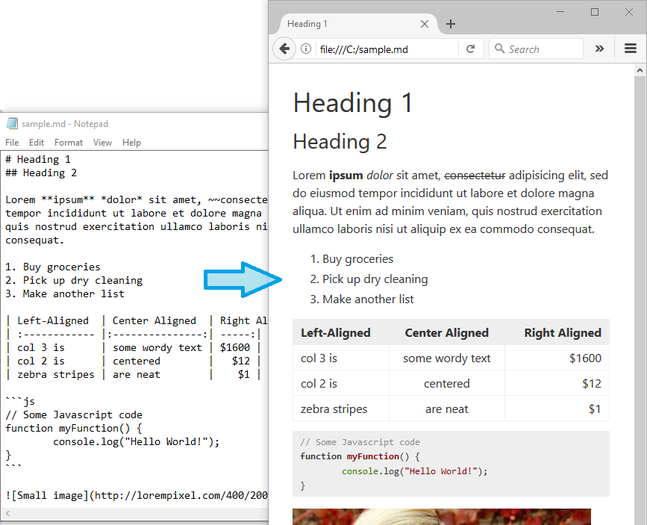Open a new tab with the plus icon
Image resolution: width=647 pixels, height=525 pixels.
451,24
